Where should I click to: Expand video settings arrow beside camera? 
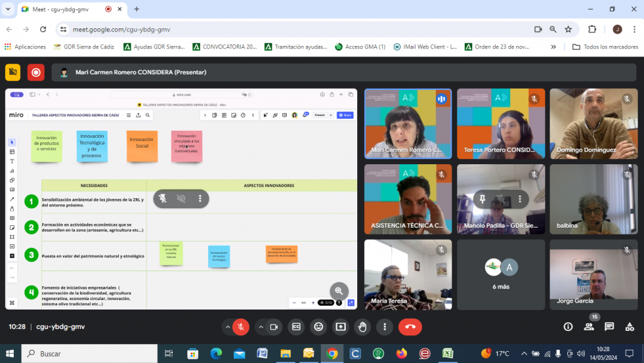click(260, 327)
